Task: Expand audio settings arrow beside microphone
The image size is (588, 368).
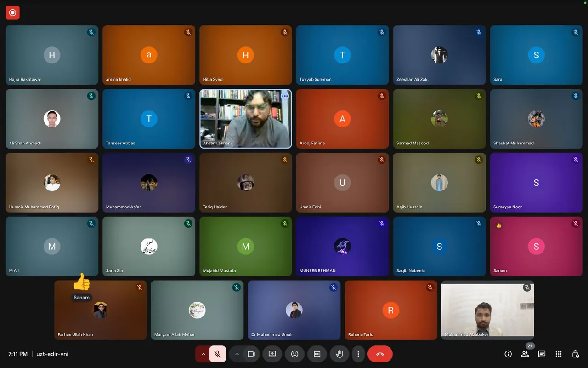Action: click(x=203, y=354)
